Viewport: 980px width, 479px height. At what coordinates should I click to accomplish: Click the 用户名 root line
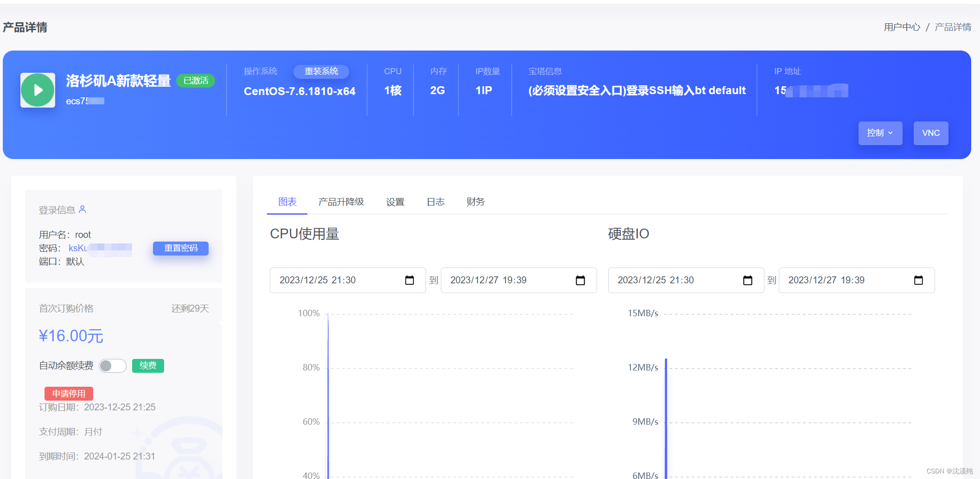click(65, 235)
